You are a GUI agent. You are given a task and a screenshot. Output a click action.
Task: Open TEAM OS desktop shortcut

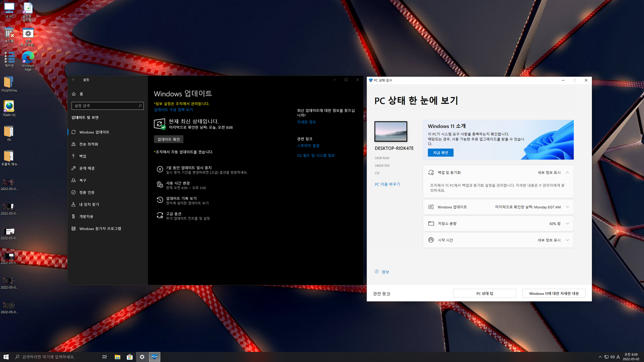9,108
